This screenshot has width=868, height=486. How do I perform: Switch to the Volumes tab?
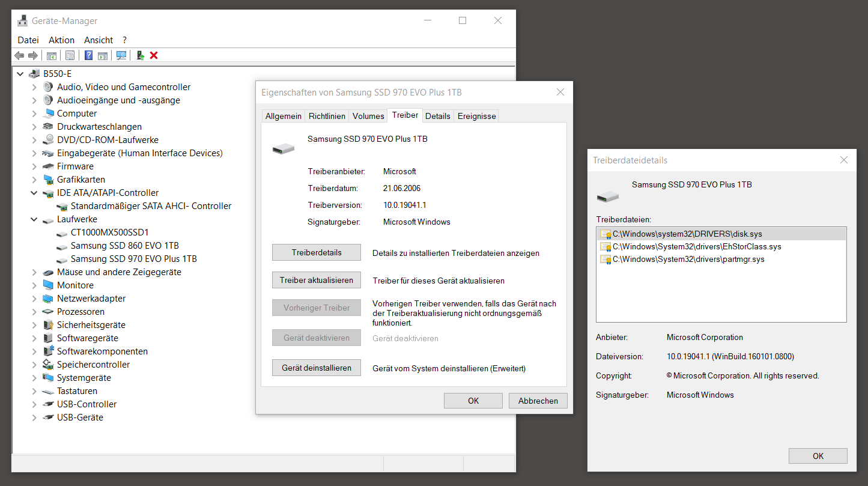(x=368, y=116)
